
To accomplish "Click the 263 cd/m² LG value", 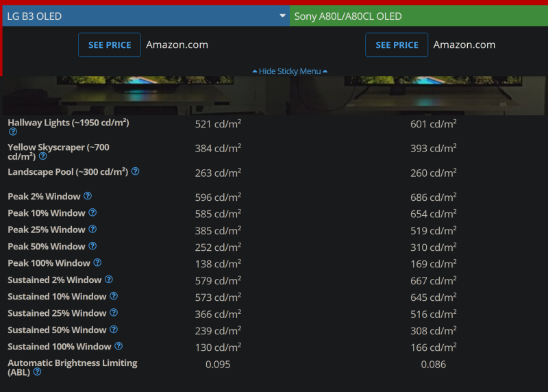I will (x=218, y=173).
